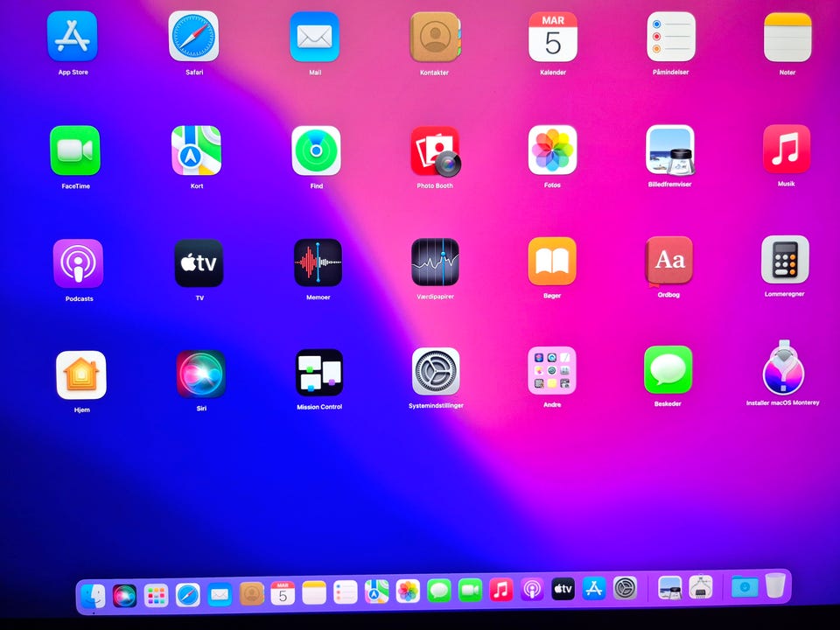Open Musik app in Launchpad grid
Image resolution: width=840 pixels, height=630 pixels.
(787, 149)
